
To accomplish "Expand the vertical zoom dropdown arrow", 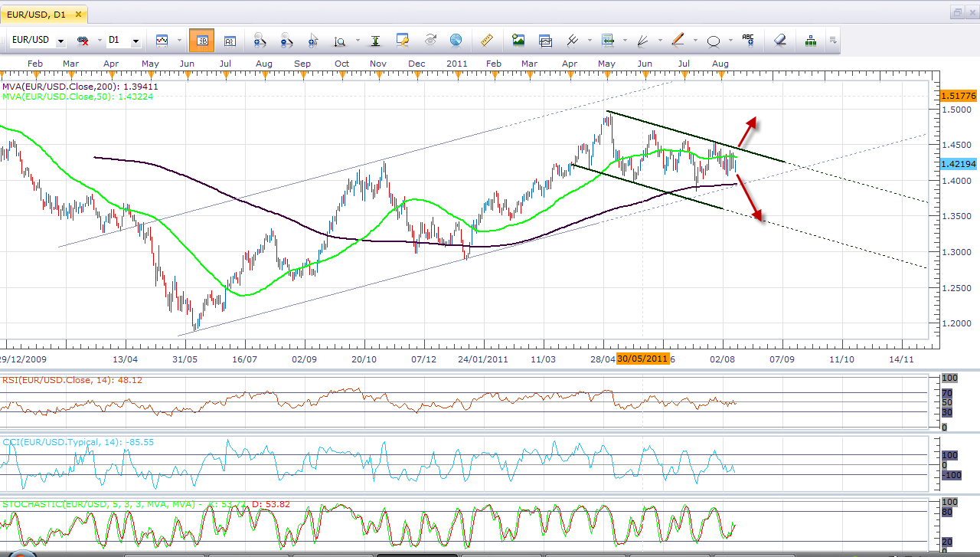I will 356,40.
